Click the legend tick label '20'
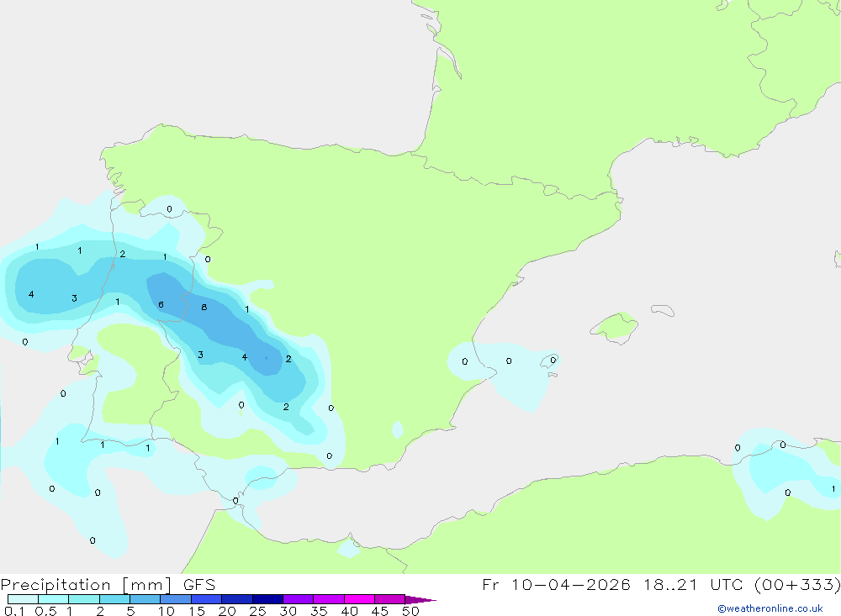The image size is (841, 616). tap(227, 611)
